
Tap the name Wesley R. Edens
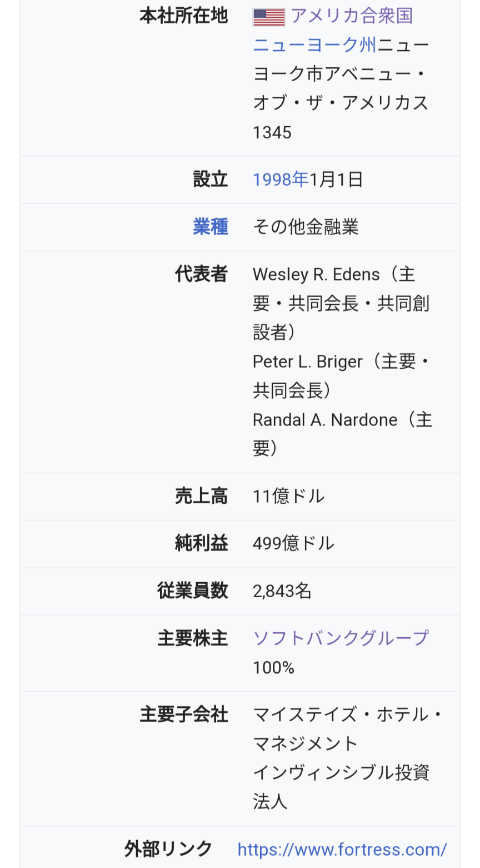[x=316, y=274]
